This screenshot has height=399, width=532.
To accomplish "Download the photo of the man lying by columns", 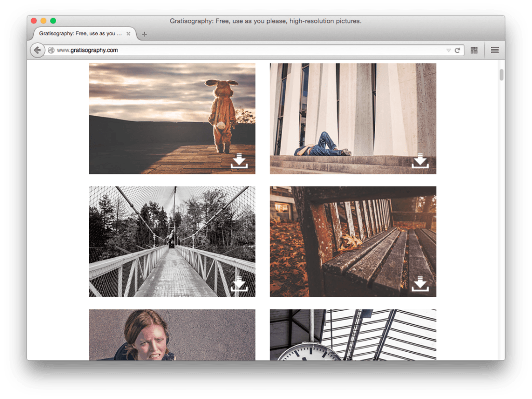I will coord(420,161).
